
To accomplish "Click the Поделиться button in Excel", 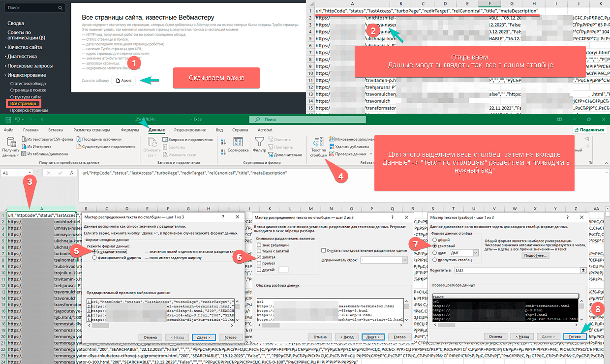I will click(590, 130).
